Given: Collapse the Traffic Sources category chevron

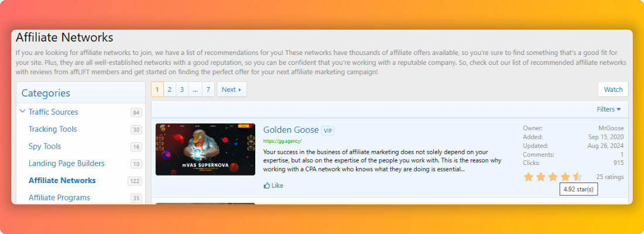Looking at the screenshot, I should coord(23,111).
